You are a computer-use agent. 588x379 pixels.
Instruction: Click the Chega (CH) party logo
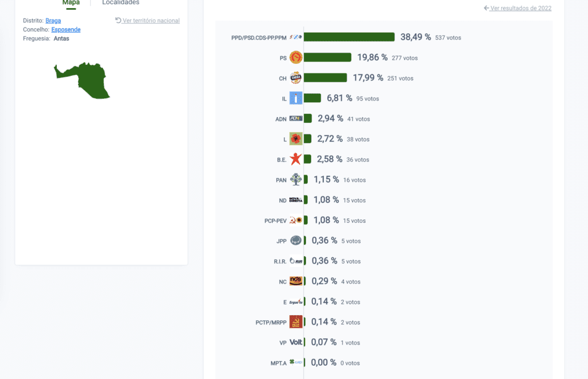tap(296, 78)
